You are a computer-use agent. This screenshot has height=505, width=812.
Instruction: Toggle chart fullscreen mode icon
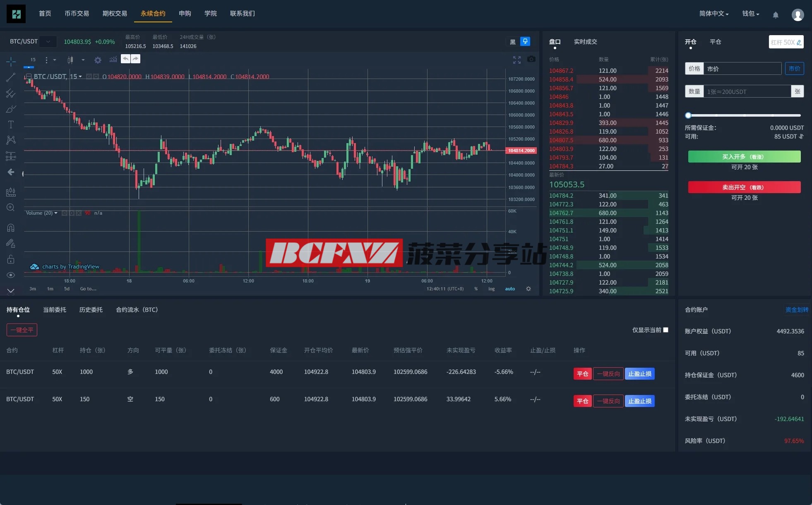[517, 60]
